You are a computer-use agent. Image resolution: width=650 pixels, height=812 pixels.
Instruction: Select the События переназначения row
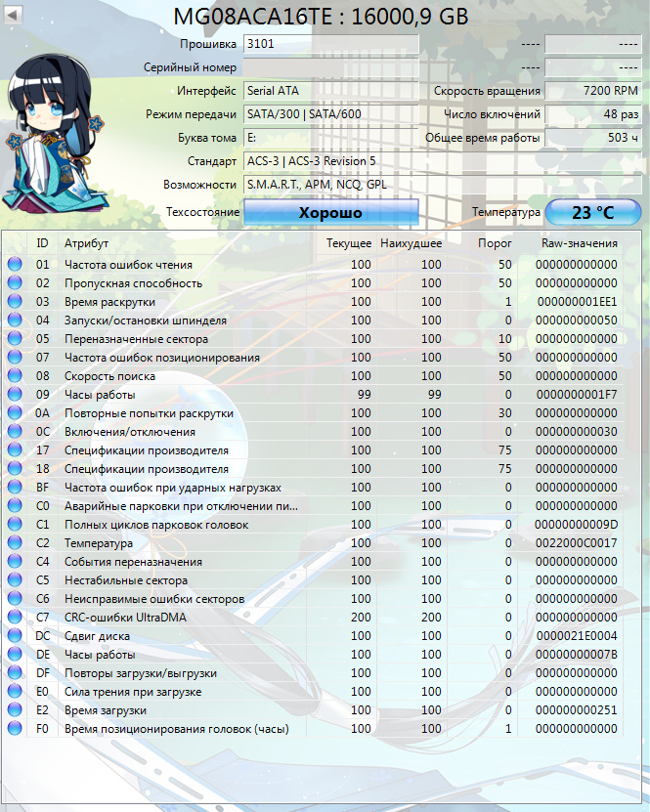[x=313, y=561]
